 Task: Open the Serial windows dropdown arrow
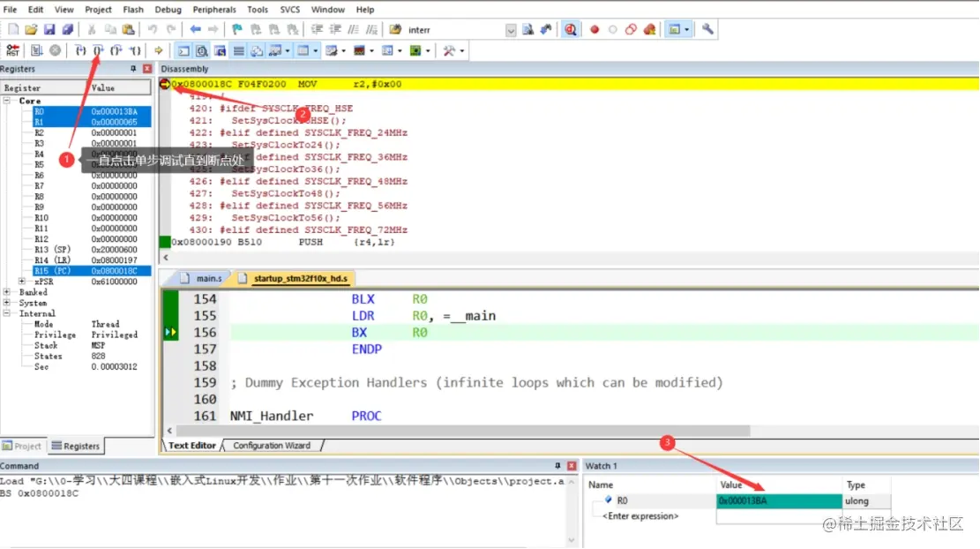click(x=344, y=50)
